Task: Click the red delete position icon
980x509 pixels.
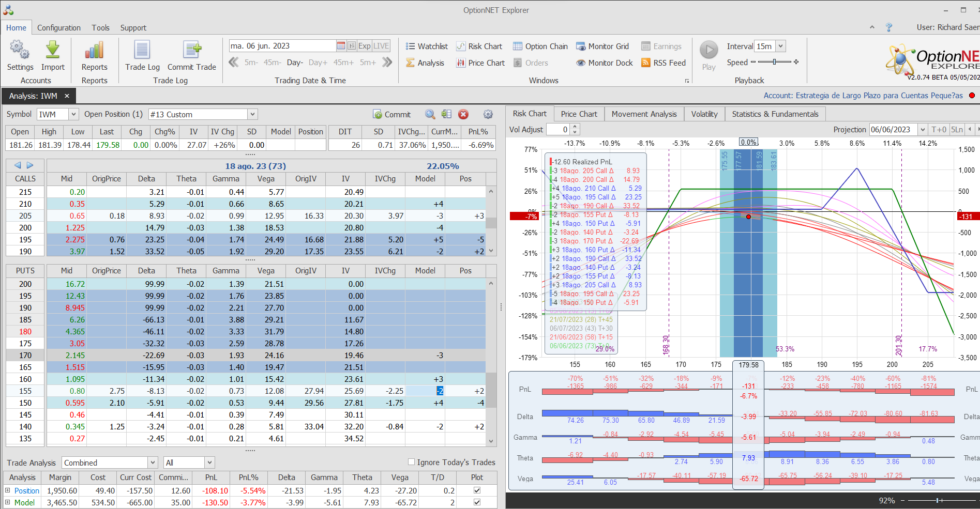Action: tap(463, 114)
